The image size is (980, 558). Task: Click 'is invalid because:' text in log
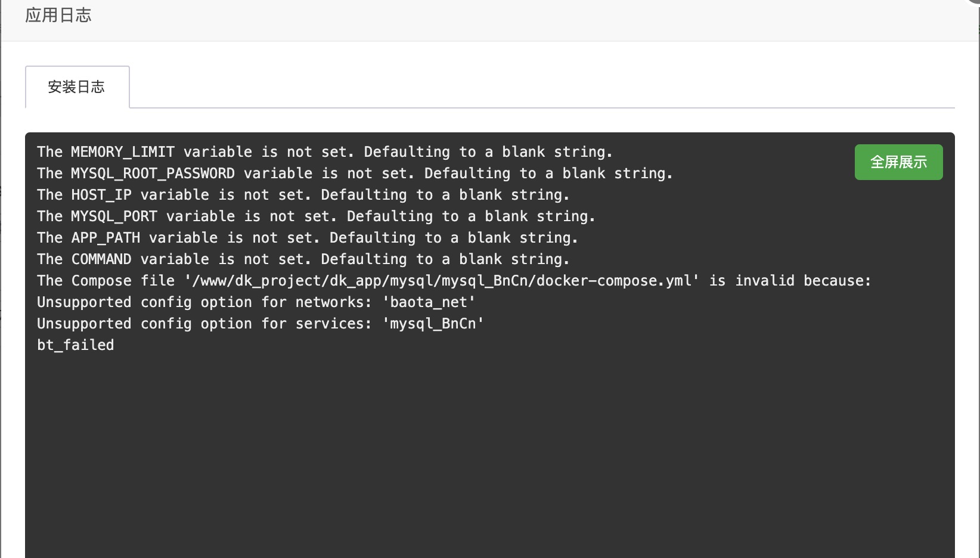(790, 281)
